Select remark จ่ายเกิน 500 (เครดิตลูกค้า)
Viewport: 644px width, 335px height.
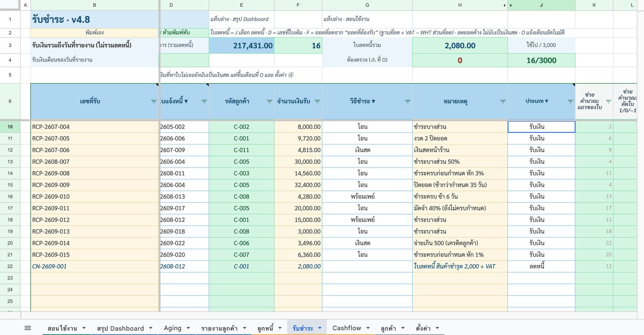(460, 243)
